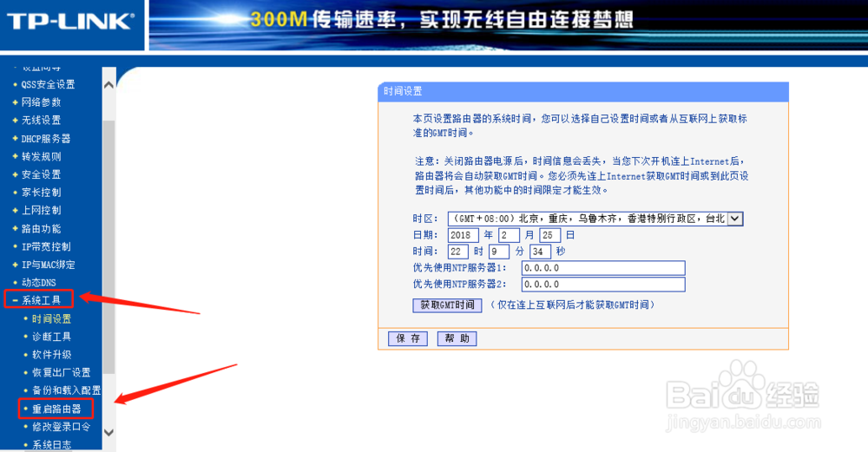The image size is (868, 452).
Task: Expand 无线设置 menu
Action: 41,120
